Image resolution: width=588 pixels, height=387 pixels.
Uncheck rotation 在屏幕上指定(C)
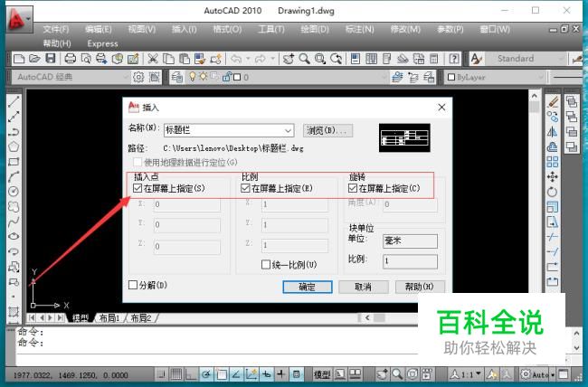click(353, 188)
